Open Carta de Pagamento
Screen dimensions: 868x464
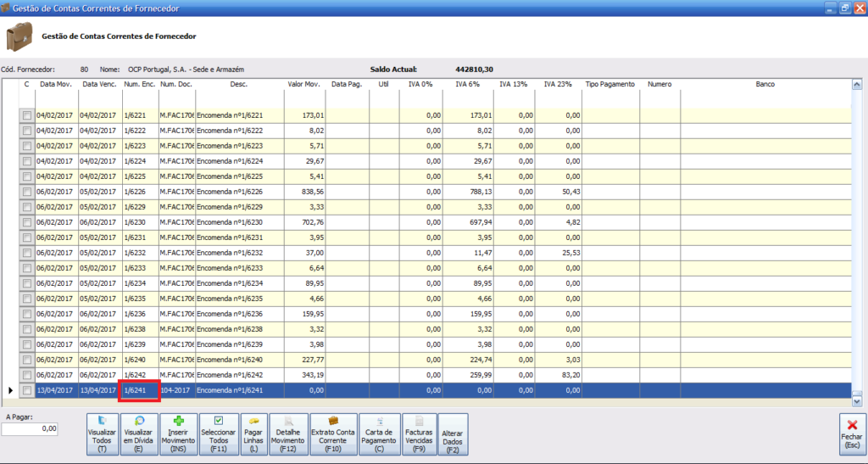click(378, 433)
